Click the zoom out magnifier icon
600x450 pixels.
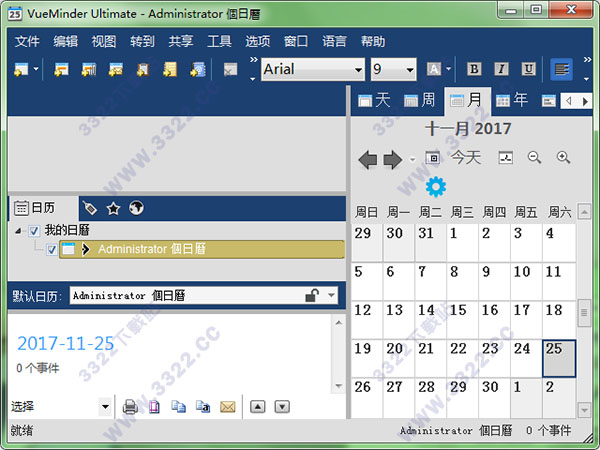(534, 157)
